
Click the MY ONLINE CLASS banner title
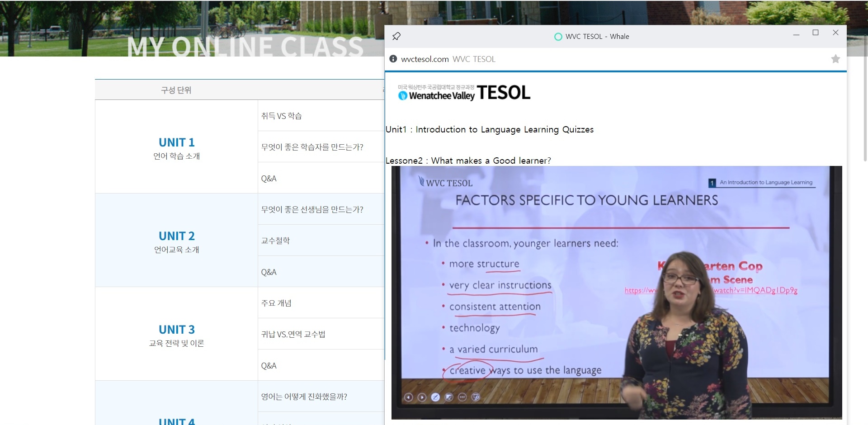tap(245, 46)
